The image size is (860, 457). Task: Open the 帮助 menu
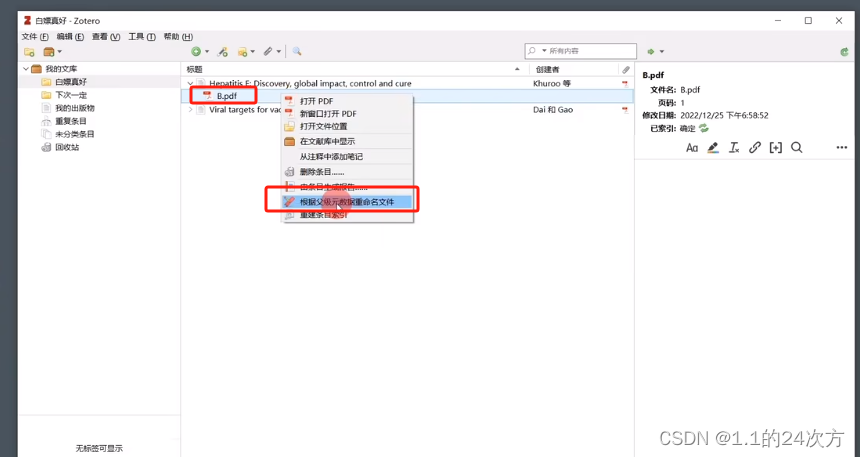[178, 37]
